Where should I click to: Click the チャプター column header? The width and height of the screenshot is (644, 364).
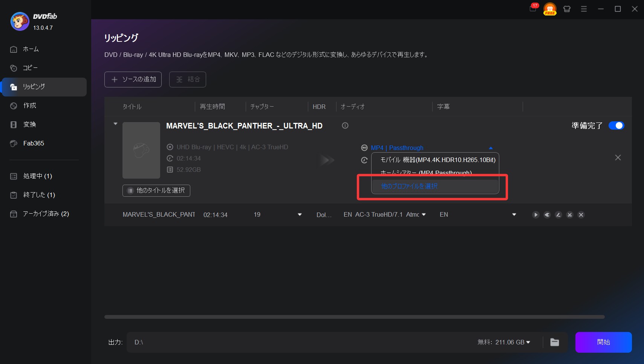pyautogui.click(x=262, y=107)
